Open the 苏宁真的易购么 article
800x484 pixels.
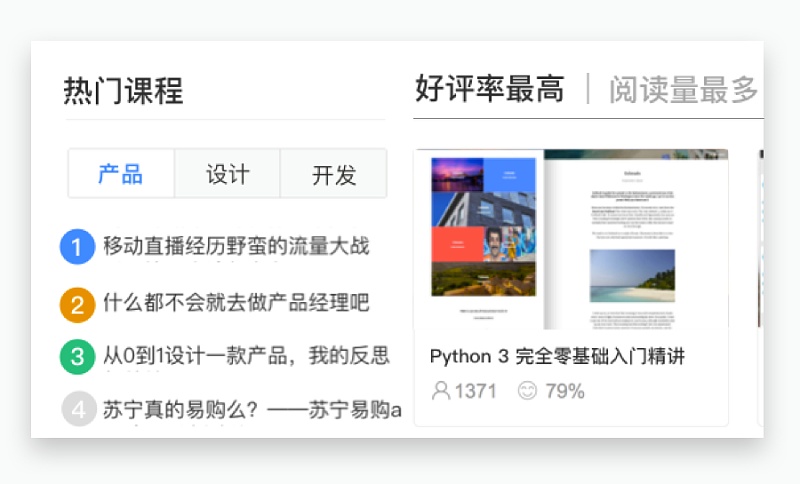coord(252,409)
